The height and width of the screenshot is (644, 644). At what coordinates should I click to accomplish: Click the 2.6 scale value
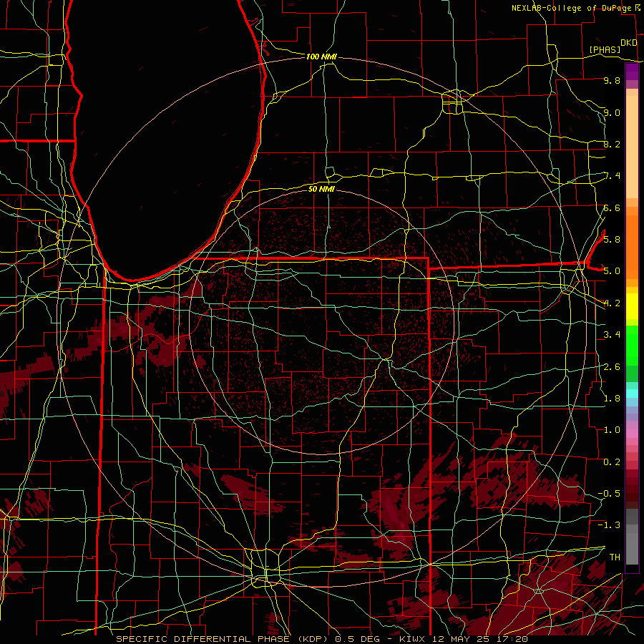click(612, 366)
